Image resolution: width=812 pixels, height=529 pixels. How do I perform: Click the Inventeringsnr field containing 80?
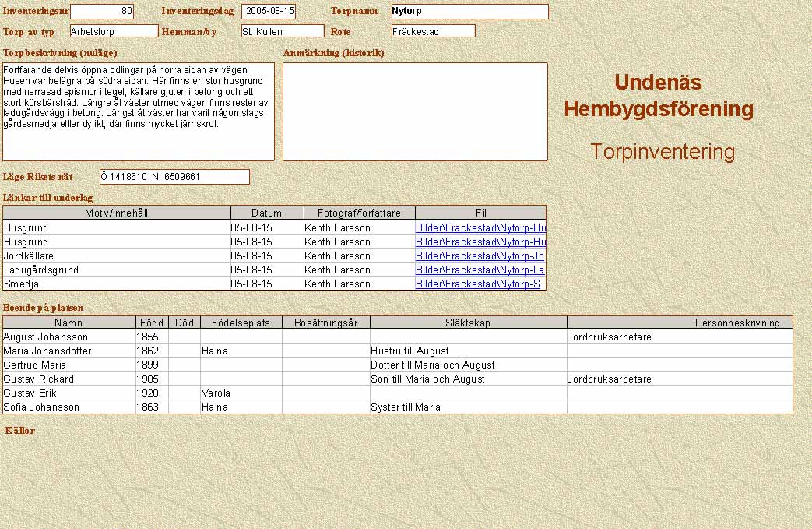[101, 12]
